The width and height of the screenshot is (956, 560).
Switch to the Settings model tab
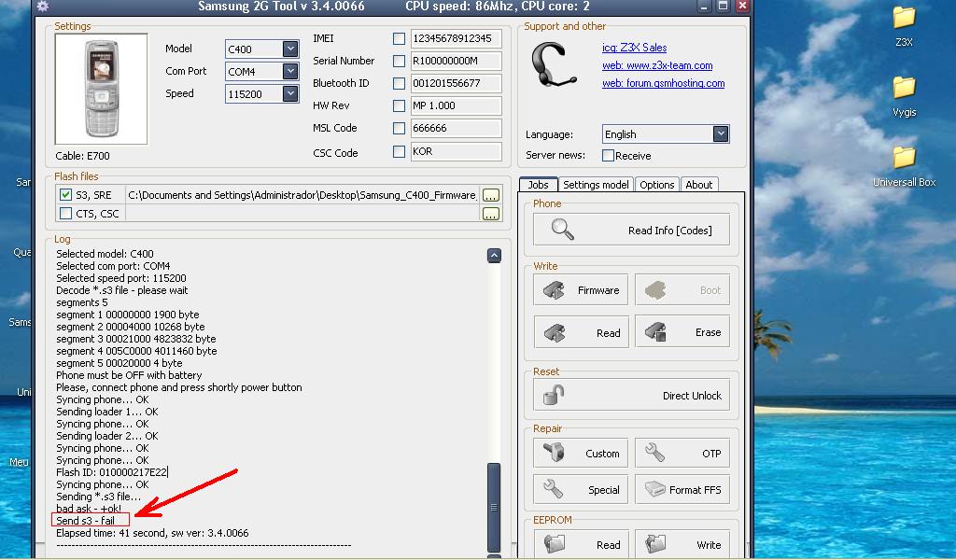596,185
